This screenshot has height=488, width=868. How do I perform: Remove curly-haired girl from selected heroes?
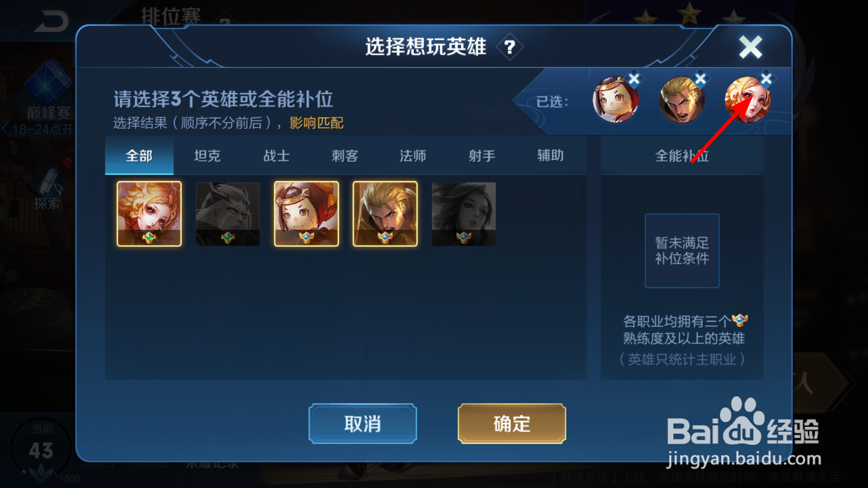766,79
